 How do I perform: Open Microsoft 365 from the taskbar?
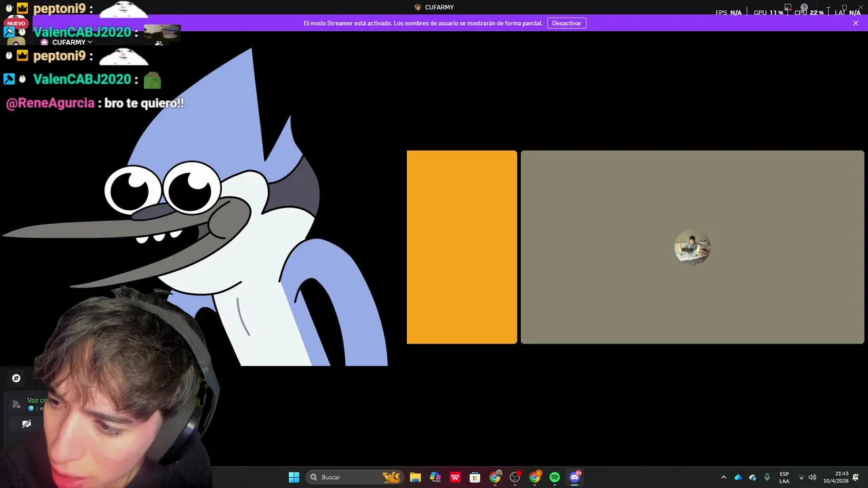435,477
